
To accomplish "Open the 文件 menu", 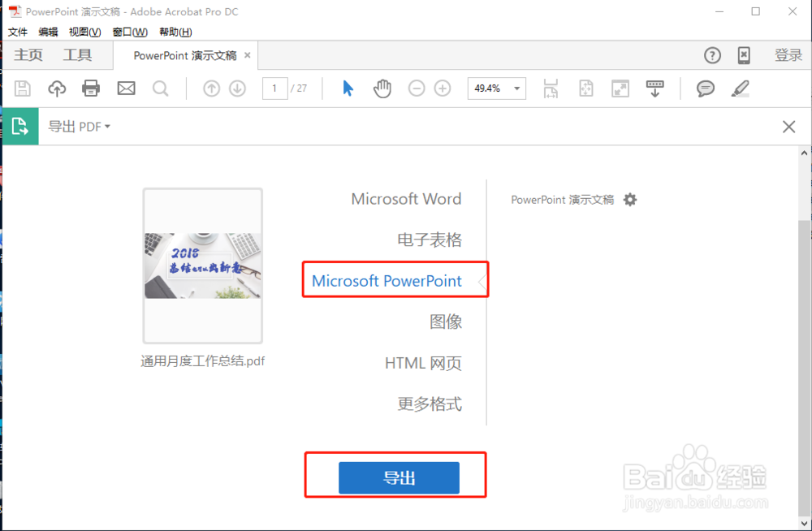I will pos(18,32).
